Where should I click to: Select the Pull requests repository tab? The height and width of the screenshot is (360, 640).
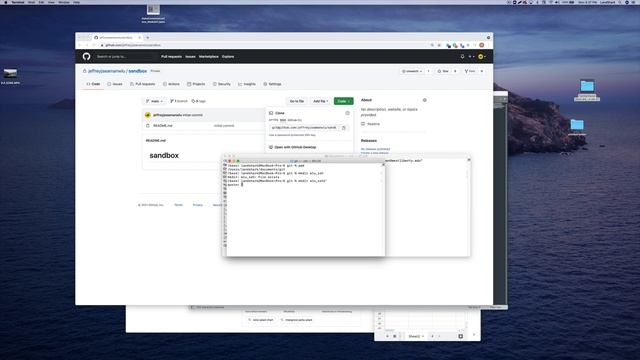pyautogui.click(x=143, y=84)
